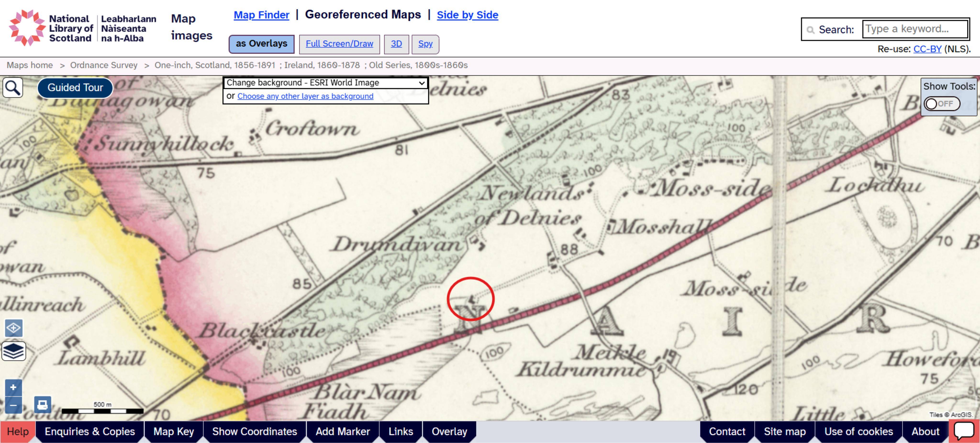The height and width of the screenshot is (443, 980).
Task: Open the Side by Side link
Action: pyautogui.click(x=467, y=15)
